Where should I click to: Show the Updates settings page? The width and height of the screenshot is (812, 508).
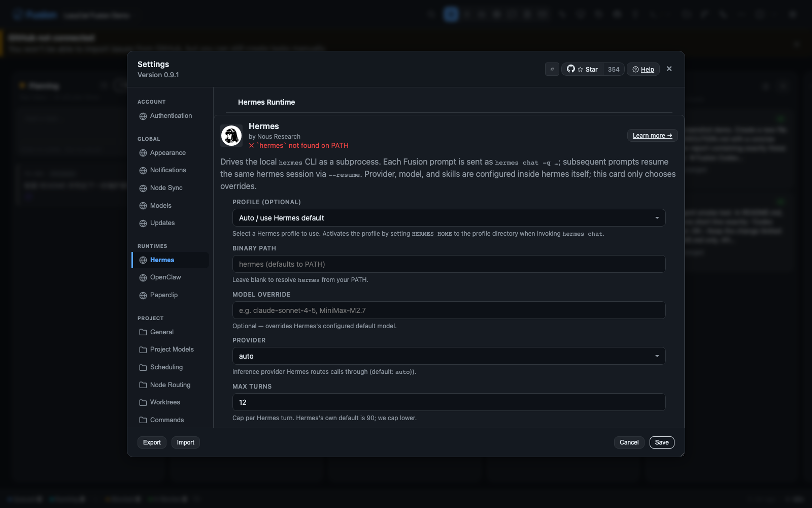tap(171, 223)
